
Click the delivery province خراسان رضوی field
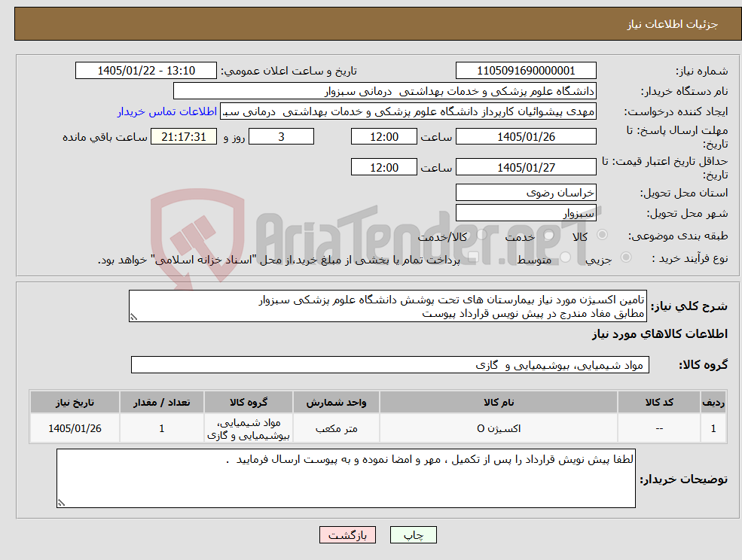[526, 193]
